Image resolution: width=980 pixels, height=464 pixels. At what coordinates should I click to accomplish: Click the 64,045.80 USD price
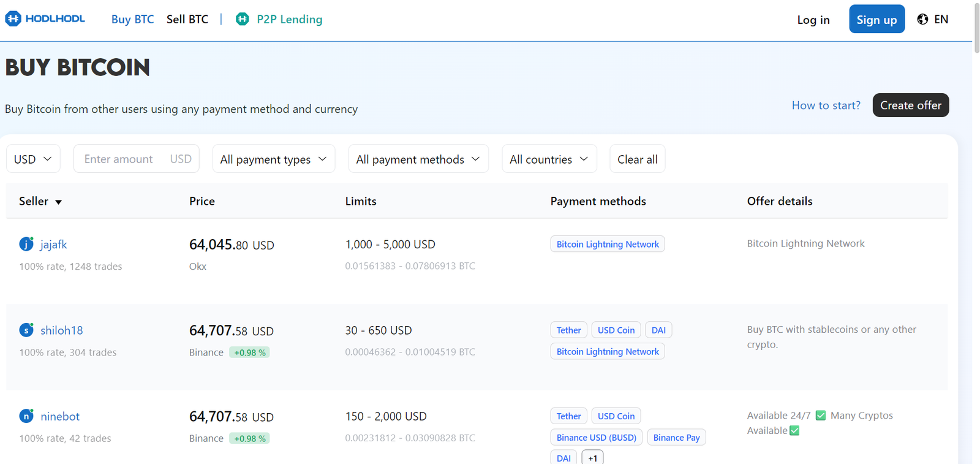[232, 245]
